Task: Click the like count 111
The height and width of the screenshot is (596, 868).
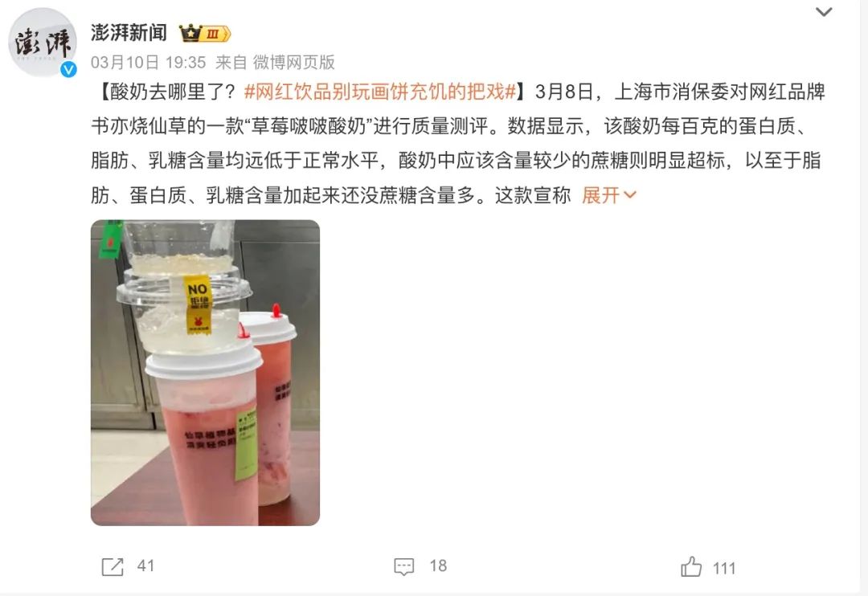Action: click(724, 569)
